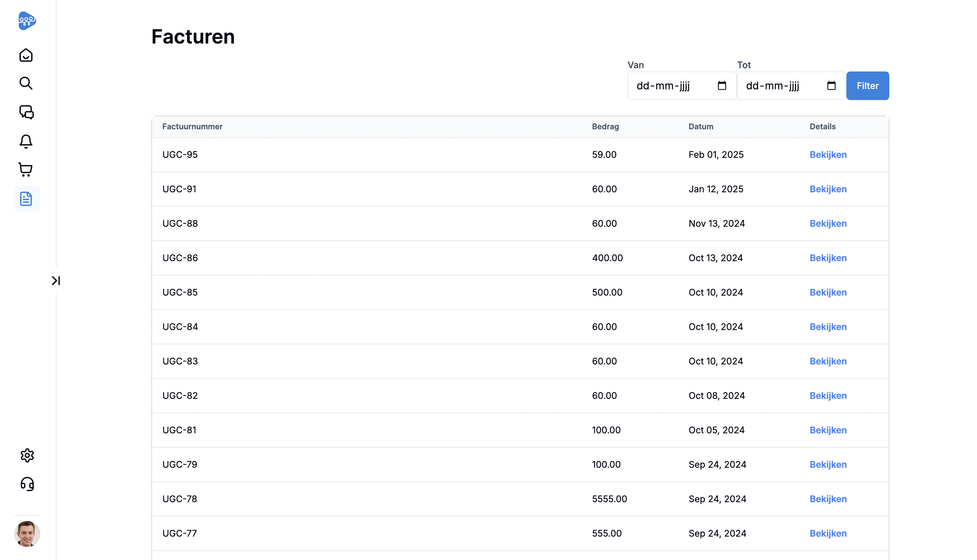
Task: View details of invoice UGC-84
Action: (828, 327)
